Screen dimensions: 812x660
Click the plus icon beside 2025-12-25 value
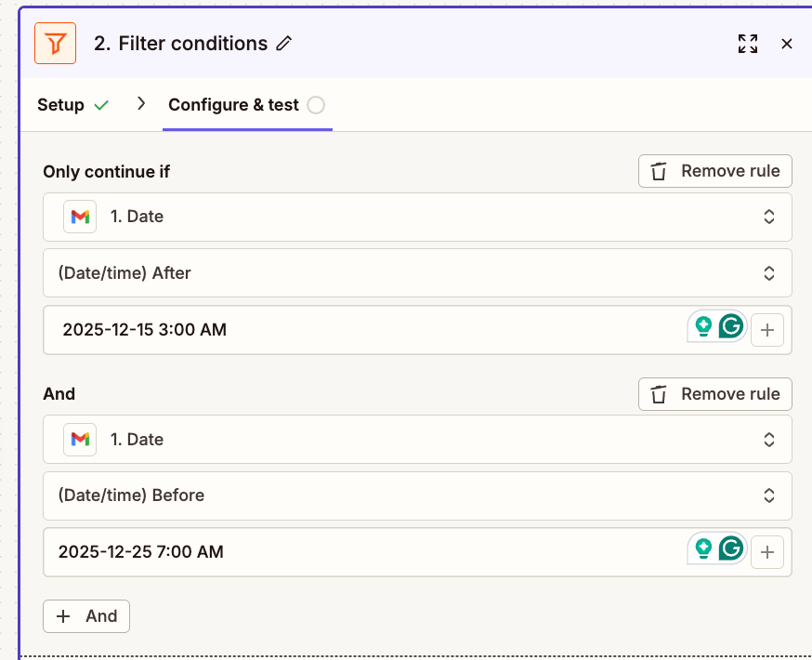767,552
